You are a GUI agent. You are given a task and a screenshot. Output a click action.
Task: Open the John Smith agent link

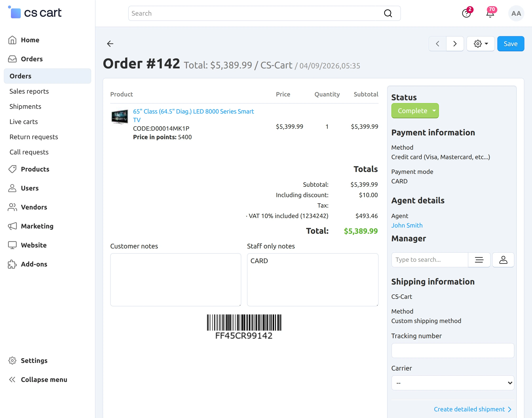[407, 225]
